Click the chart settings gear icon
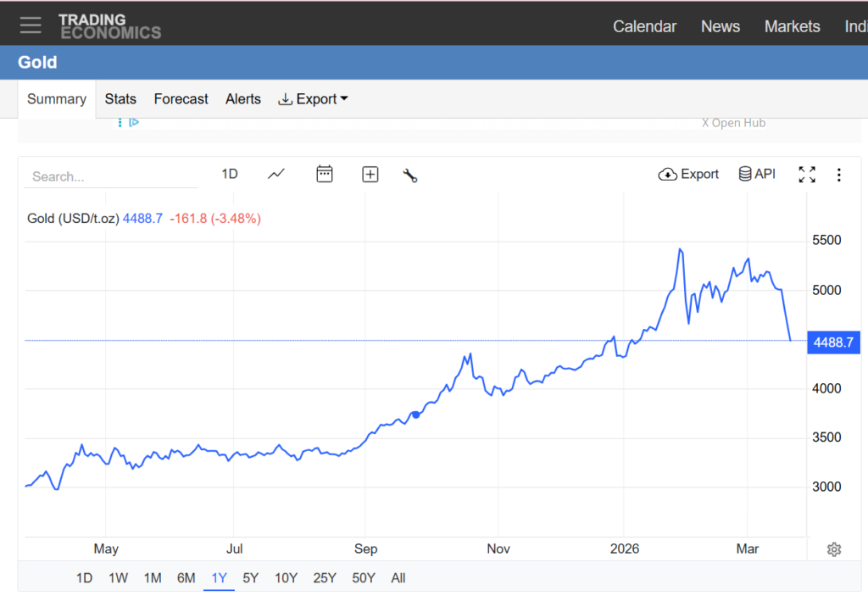 pyautogui.click(x=833, y=549)
